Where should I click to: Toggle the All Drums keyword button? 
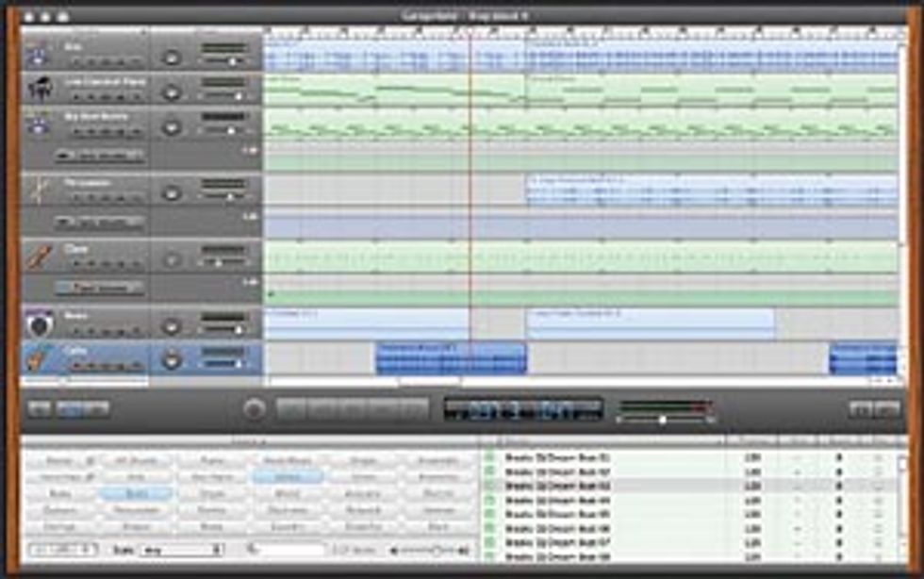click(136, 460)
